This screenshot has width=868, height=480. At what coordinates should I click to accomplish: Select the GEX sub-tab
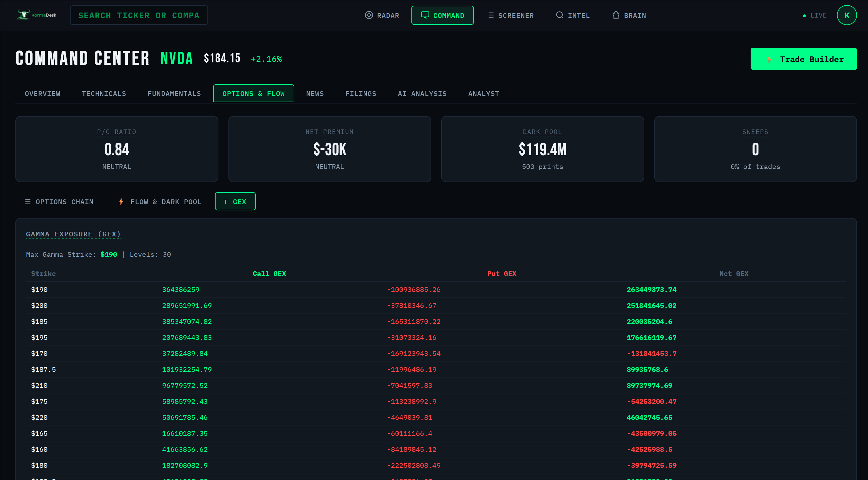point(235,202)
